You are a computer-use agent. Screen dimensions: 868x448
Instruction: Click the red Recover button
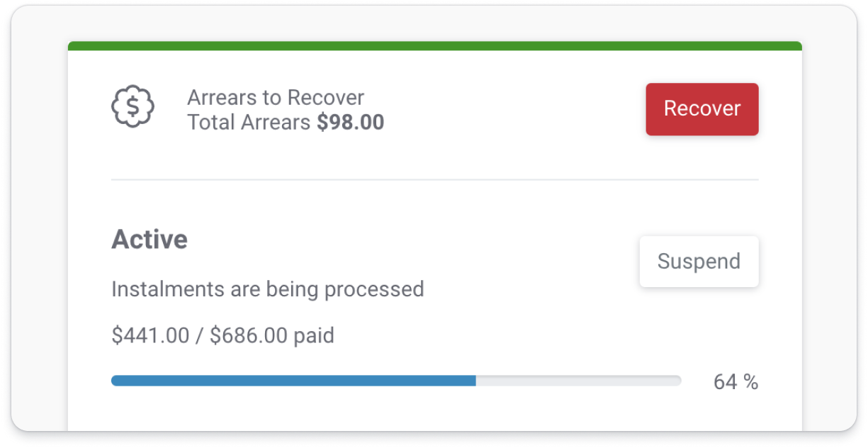tap(702, 109)
